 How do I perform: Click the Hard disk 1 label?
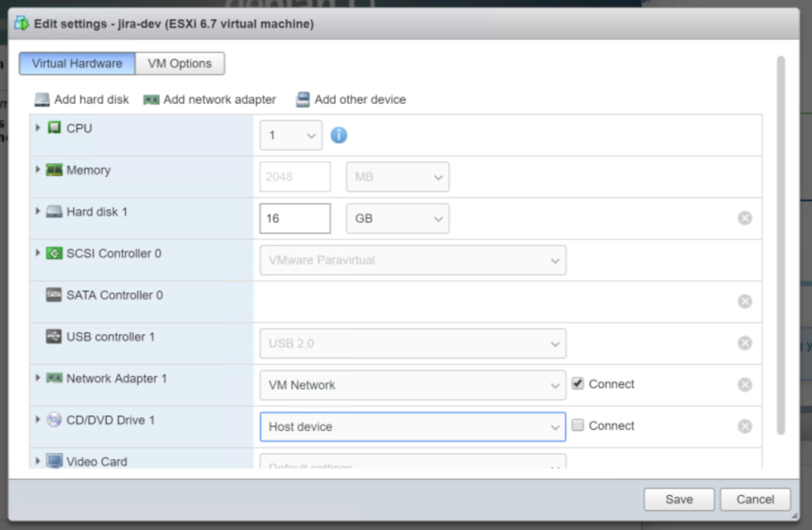[97, 212]
